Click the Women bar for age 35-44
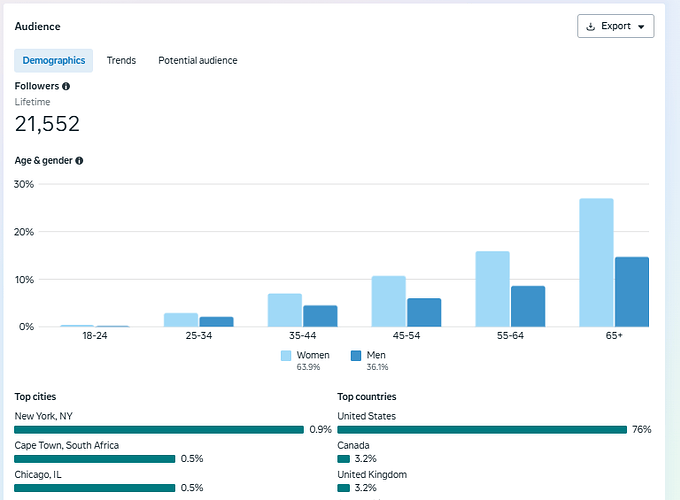This screenshot has width=680, height=500. click(x=285, y=310)
